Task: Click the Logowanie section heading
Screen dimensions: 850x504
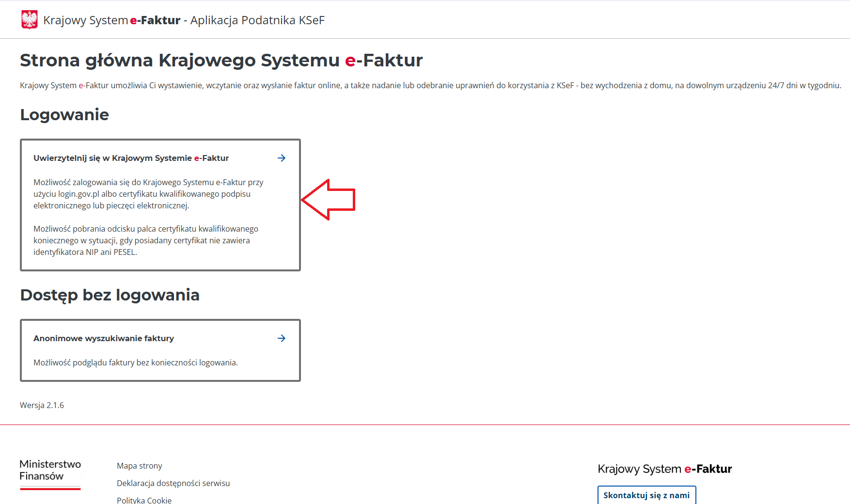Action: [64, 115]
